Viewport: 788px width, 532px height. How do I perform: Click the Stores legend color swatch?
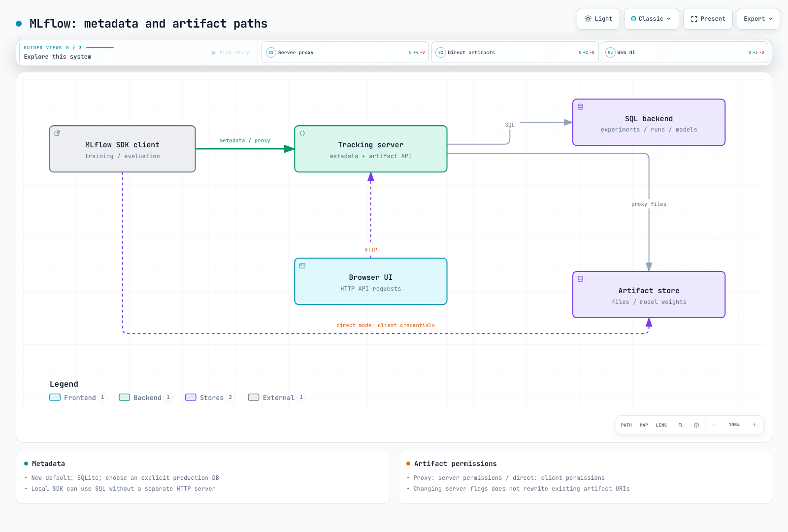(191, 398)
